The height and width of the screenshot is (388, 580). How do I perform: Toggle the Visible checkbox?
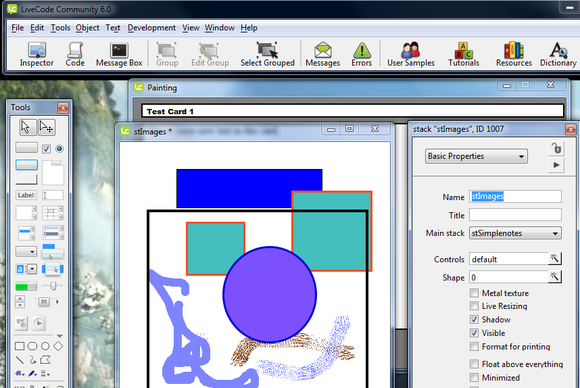tap(474, 333)
